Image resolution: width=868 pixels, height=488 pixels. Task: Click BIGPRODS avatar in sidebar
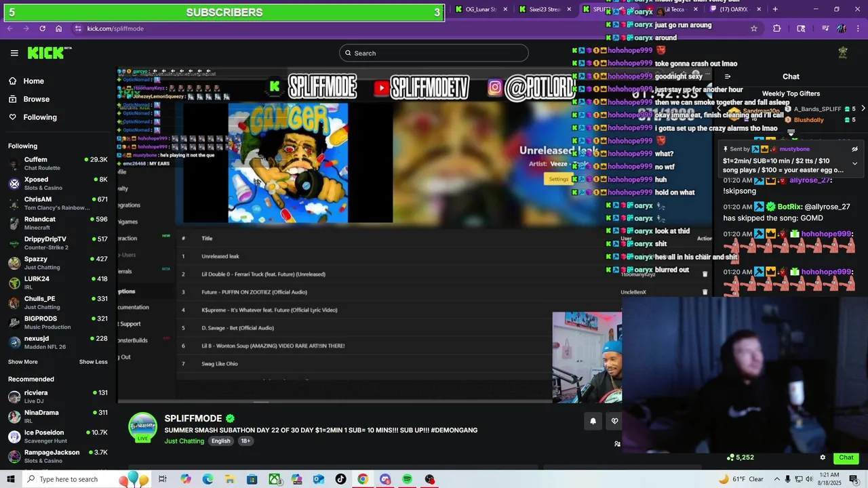[x=14, y=323]
